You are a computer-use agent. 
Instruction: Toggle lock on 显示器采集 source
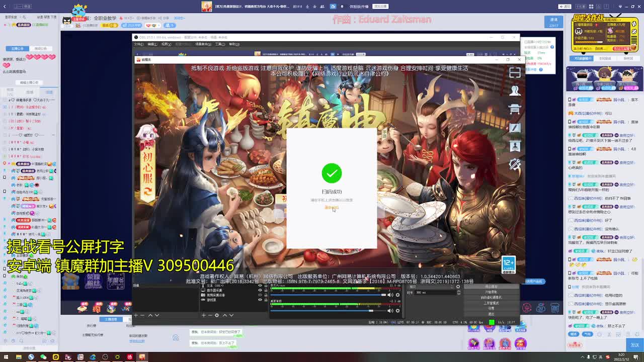(266, 291)
